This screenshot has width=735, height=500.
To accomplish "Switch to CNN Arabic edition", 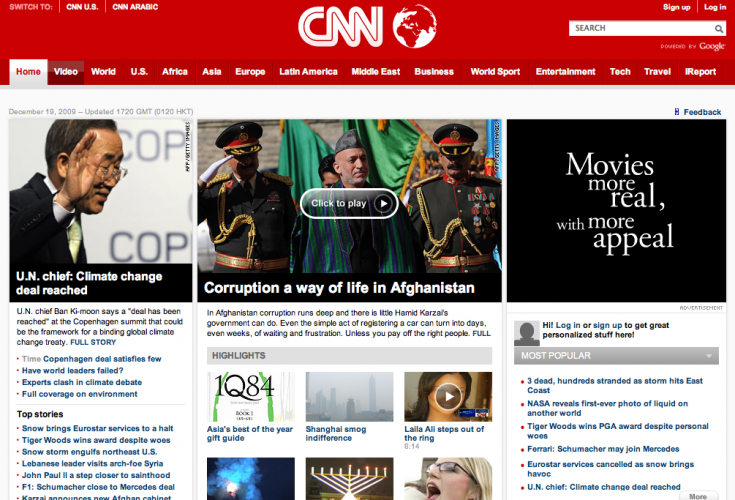I will 134,7.
